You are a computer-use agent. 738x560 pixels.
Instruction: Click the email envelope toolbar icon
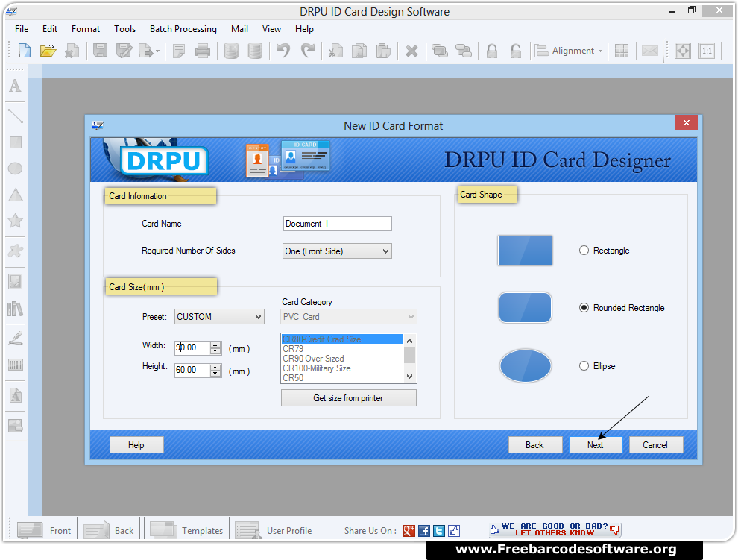coord(650,51)
